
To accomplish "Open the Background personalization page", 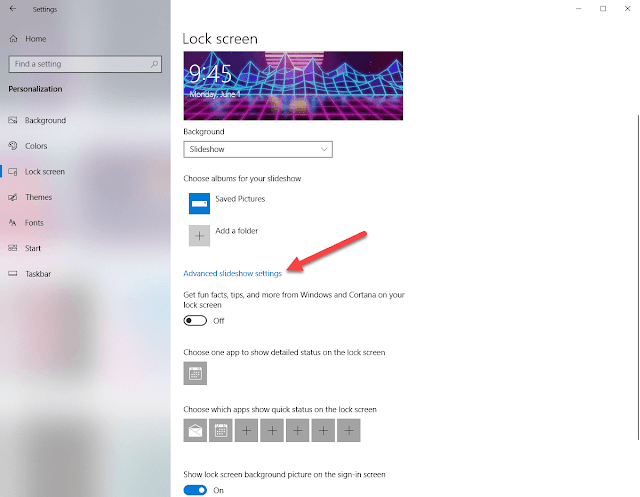I will coord(45,120).
